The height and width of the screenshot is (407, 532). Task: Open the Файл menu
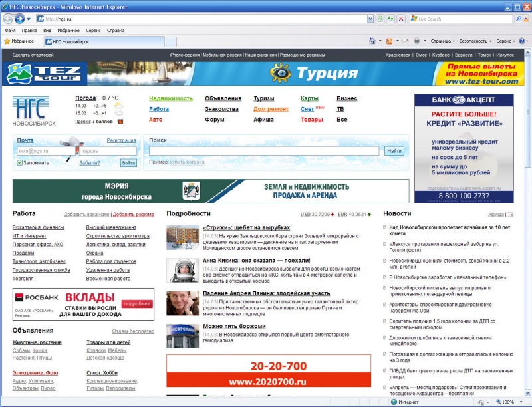[10, 30]
